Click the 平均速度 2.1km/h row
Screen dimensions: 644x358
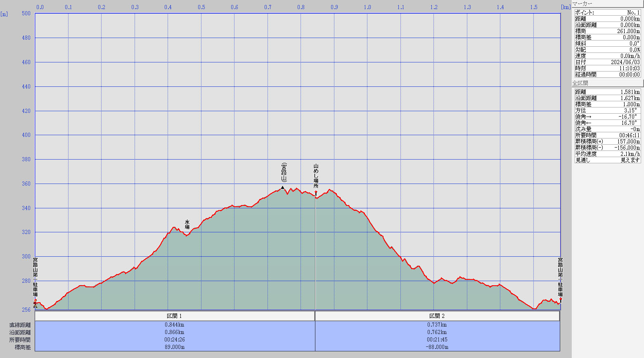(x=607, y=154)
